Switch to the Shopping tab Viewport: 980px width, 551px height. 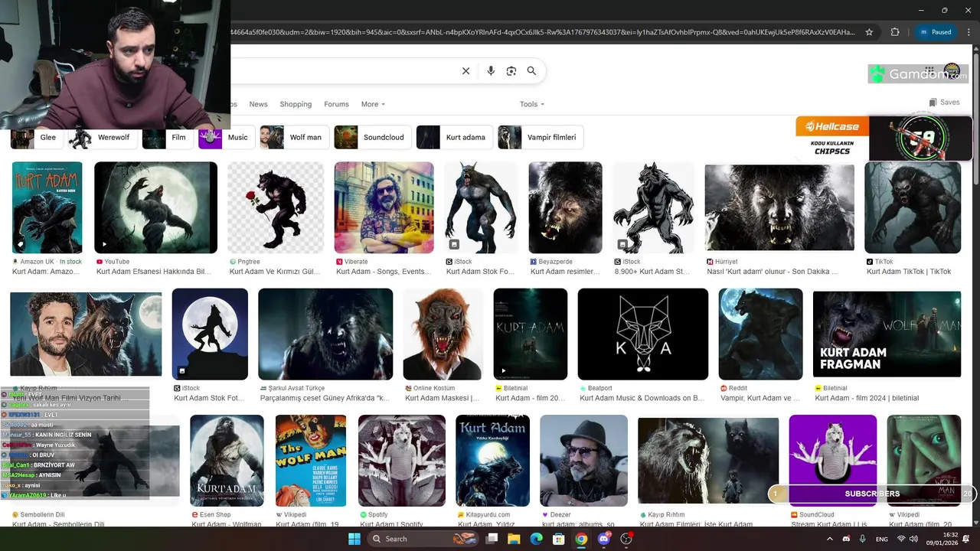pos(296,104)
